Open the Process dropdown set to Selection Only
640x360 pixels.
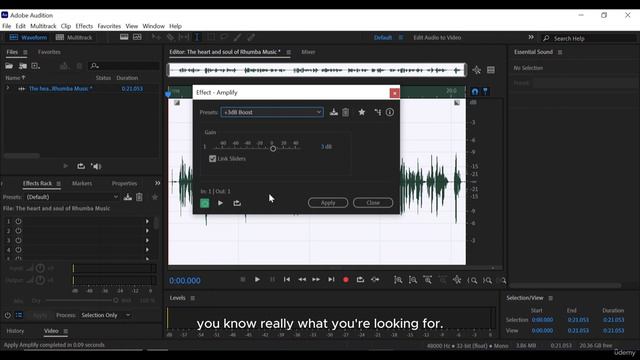point(105,315)
